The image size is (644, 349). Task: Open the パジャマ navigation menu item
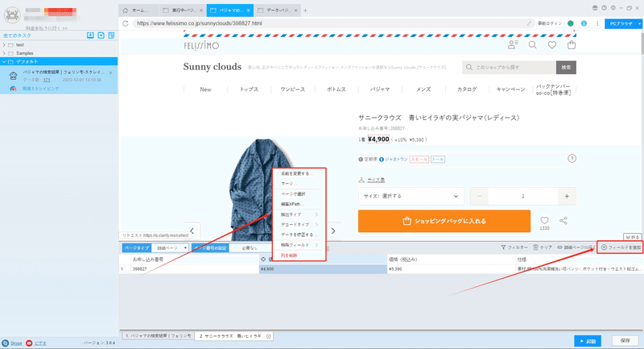(x=380, y=89)
